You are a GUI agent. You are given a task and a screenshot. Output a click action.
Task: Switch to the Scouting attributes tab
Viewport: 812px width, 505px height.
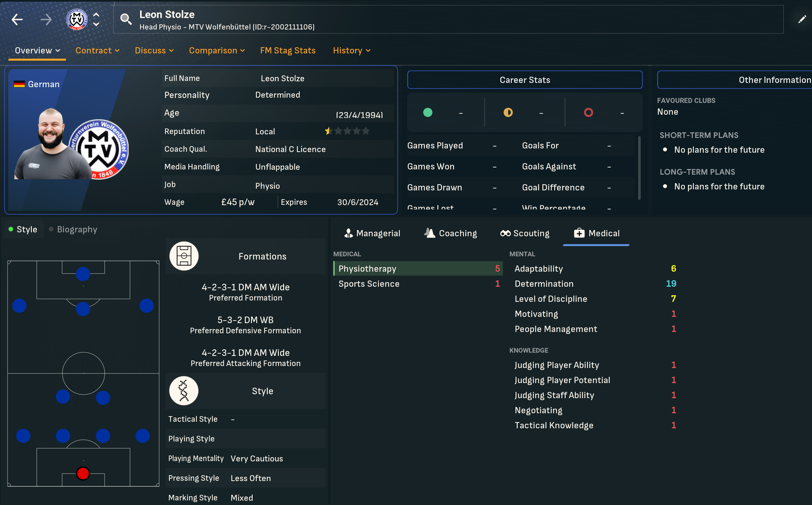click(x=525, y=233)
